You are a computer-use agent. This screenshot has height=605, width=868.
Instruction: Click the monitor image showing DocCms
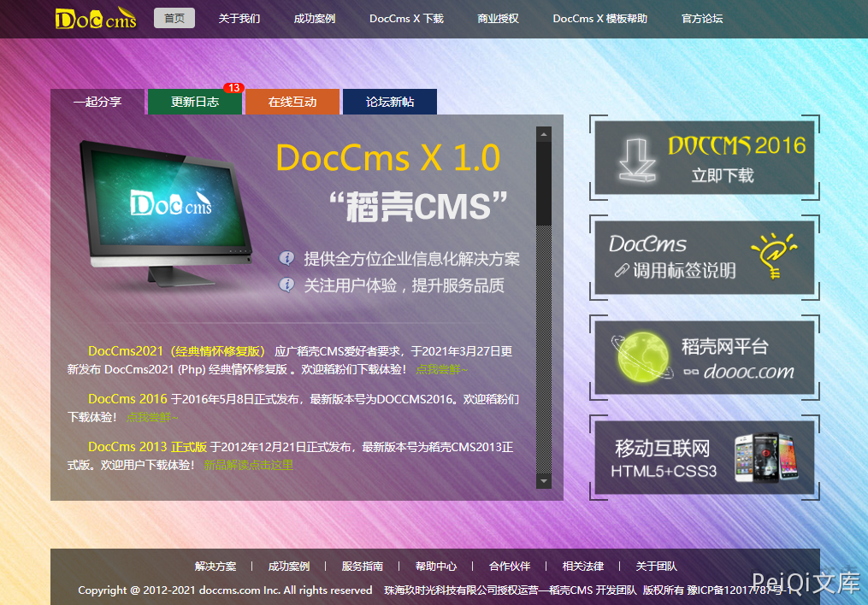(x=166, y=210)
